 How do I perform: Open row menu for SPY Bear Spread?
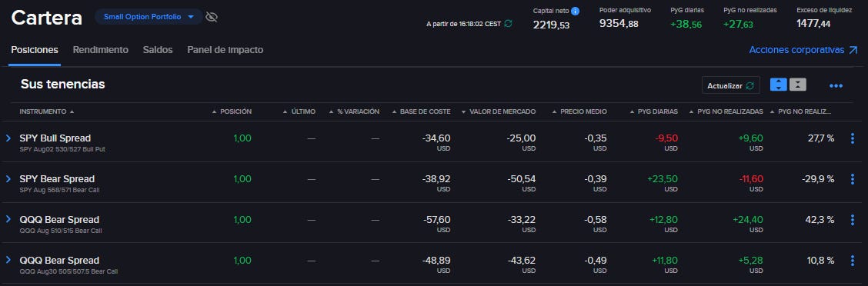click(x=853, y=179)
